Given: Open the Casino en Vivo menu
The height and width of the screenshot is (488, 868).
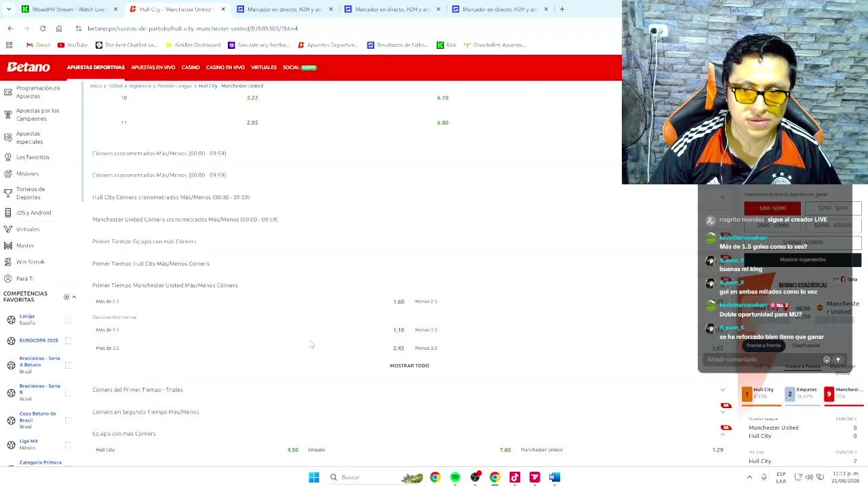Looking at the screenshot, I should (225, 67).
